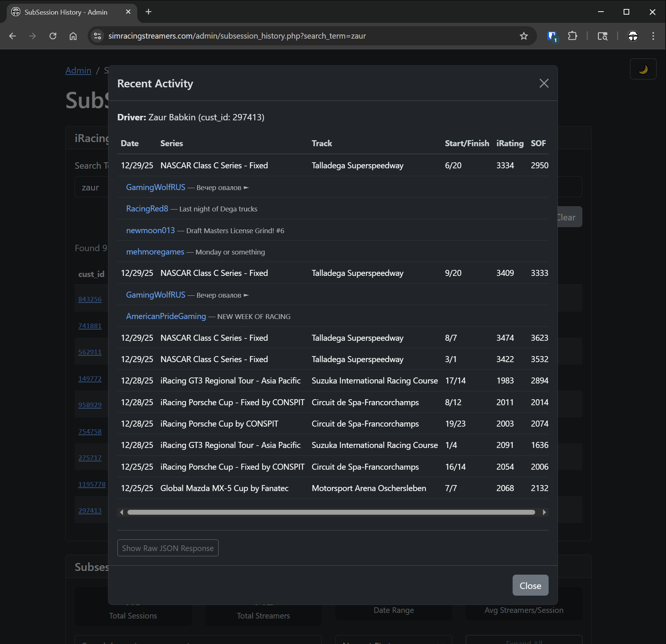Screen dimensions: 666x644
Task: Reload the page
Action: 53,36
